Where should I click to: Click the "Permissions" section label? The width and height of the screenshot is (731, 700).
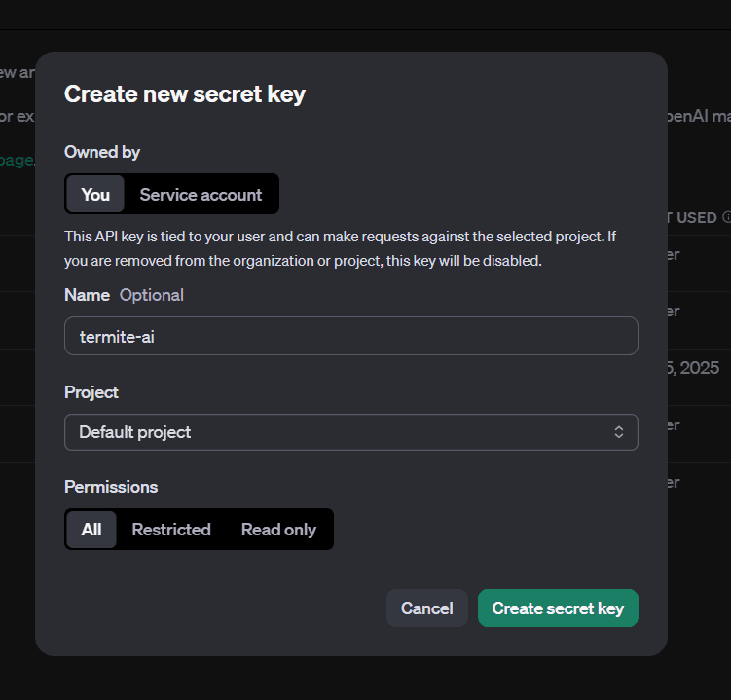pos(111,487)
